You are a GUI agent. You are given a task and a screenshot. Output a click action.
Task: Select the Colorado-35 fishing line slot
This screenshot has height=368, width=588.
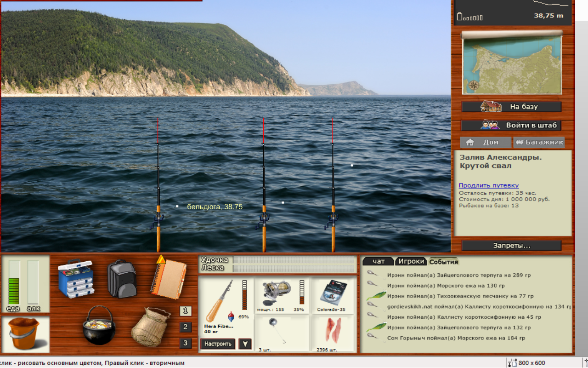[x=333, y=295]
